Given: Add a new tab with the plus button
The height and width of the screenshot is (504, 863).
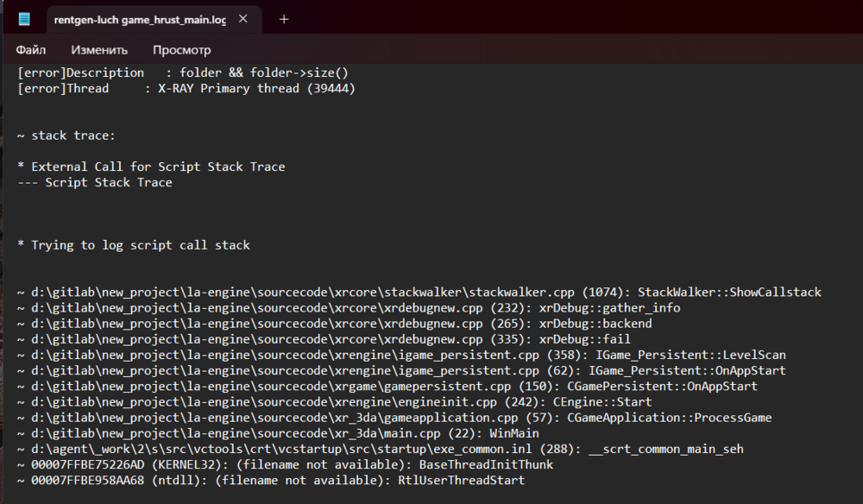Looking at the screenshot, I should tap(284, 19).
